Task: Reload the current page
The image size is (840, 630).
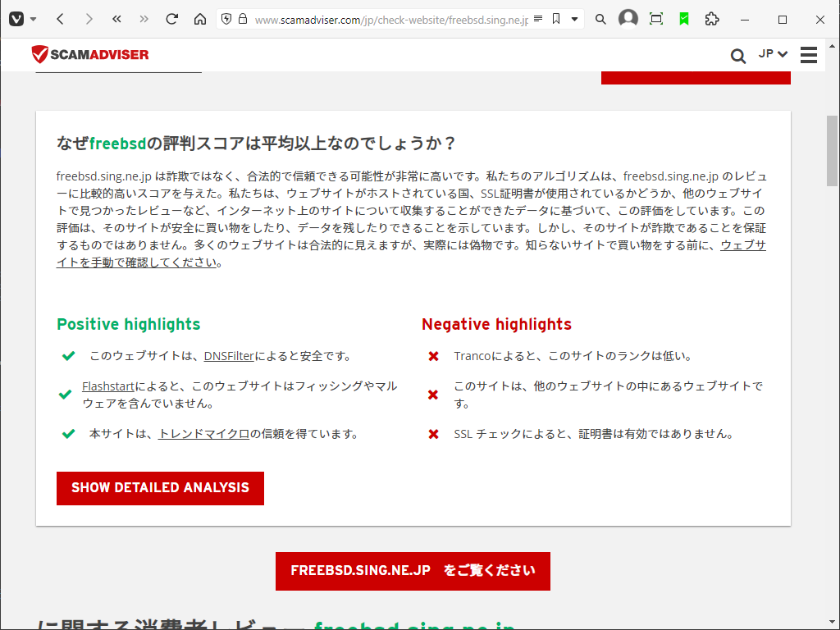Action: (x=172, y=20)
